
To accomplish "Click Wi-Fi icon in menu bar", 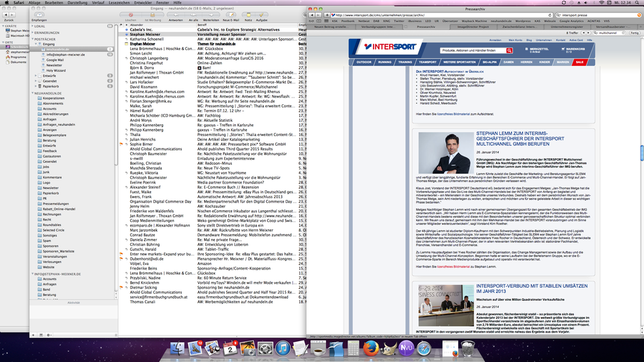I will (x=601, y=3).
